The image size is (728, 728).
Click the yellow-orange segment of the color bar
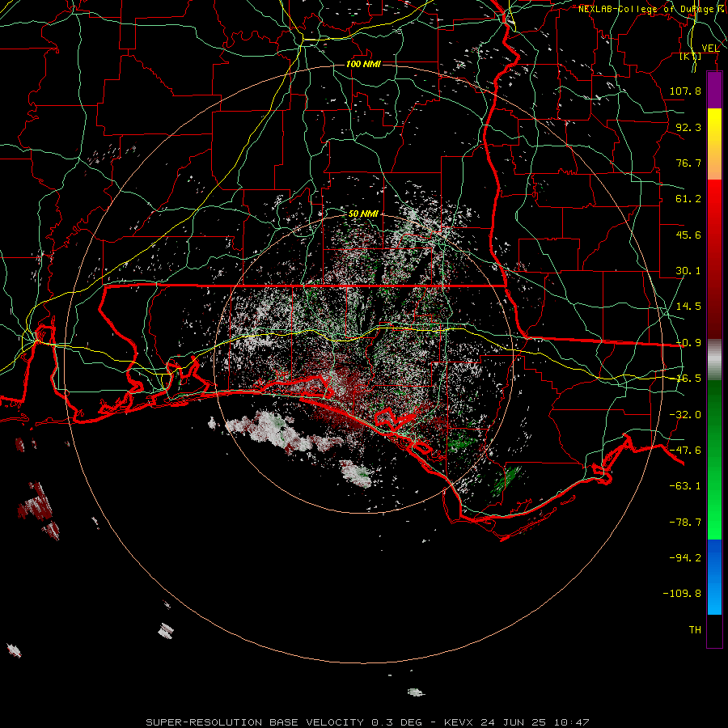click(714, 144)
